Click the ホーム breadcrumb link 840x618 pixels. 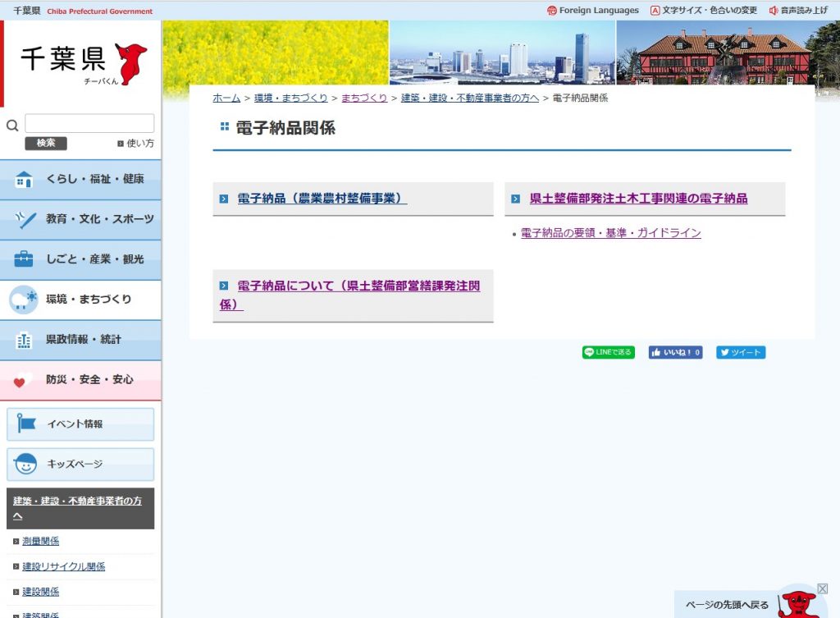coord(226,98)
